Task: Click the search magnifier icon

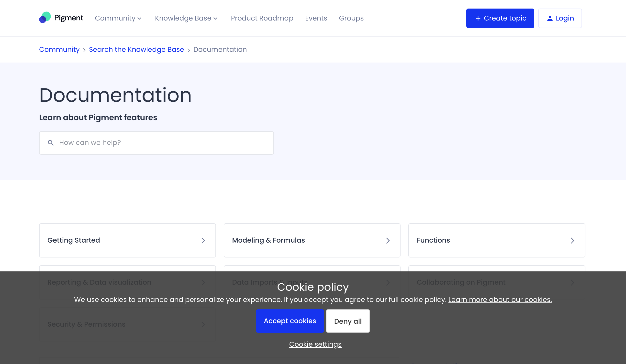Action: tap(51, 143)
